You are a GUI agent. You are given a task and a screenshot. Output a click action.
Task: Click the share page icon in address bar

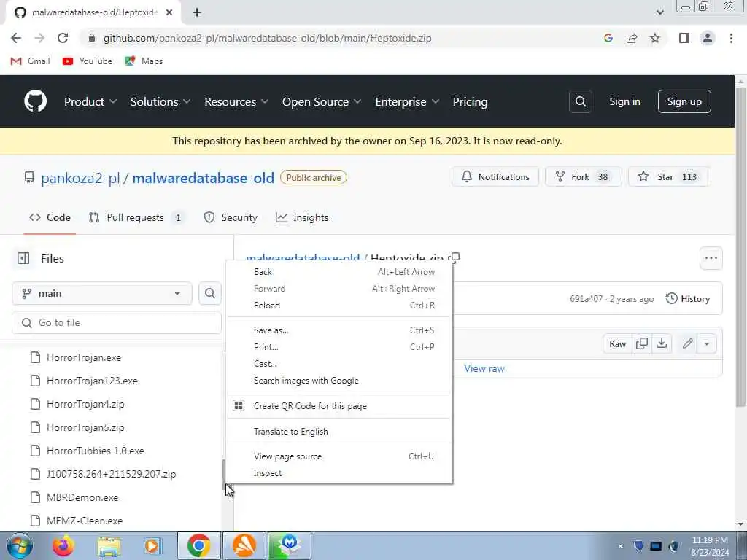coord(632,38)
